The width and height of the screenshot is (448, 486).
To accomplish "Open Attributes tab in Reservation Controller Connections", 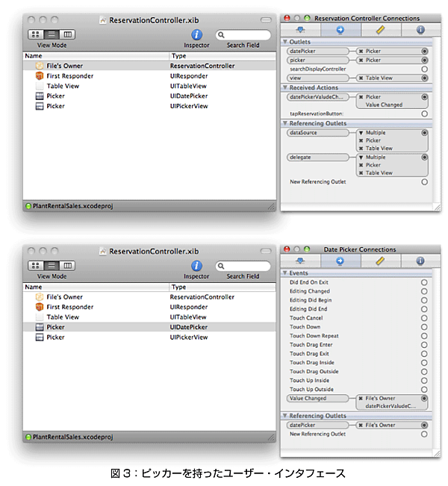I will click(x=300, y=30).
